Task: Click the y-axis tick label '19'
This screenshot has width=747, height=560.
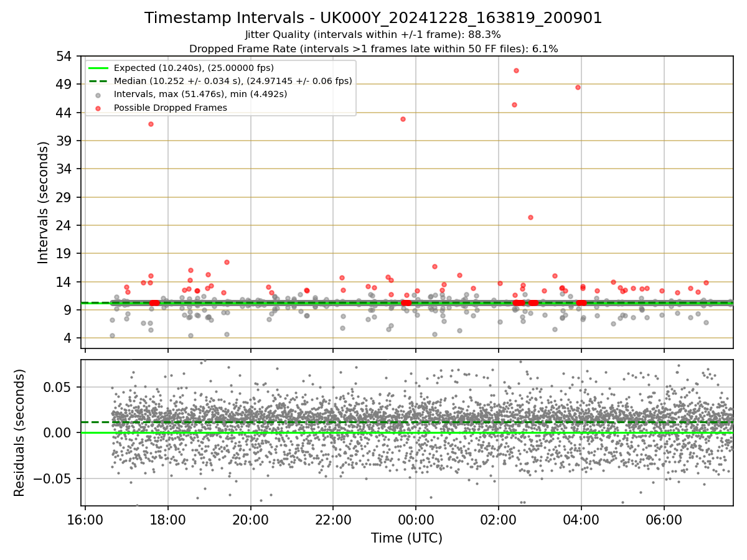Action: pos(63,253)
